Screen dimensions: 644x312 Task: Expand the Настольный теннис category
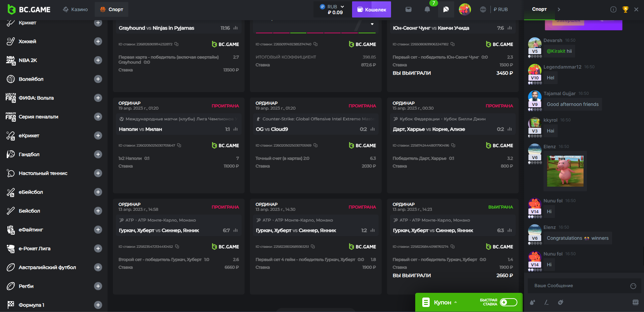pos(98,173)
